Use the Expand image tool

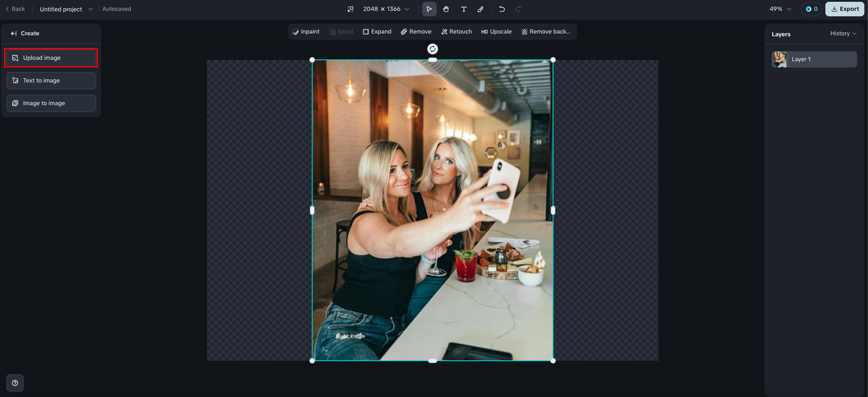pos(377,32)
